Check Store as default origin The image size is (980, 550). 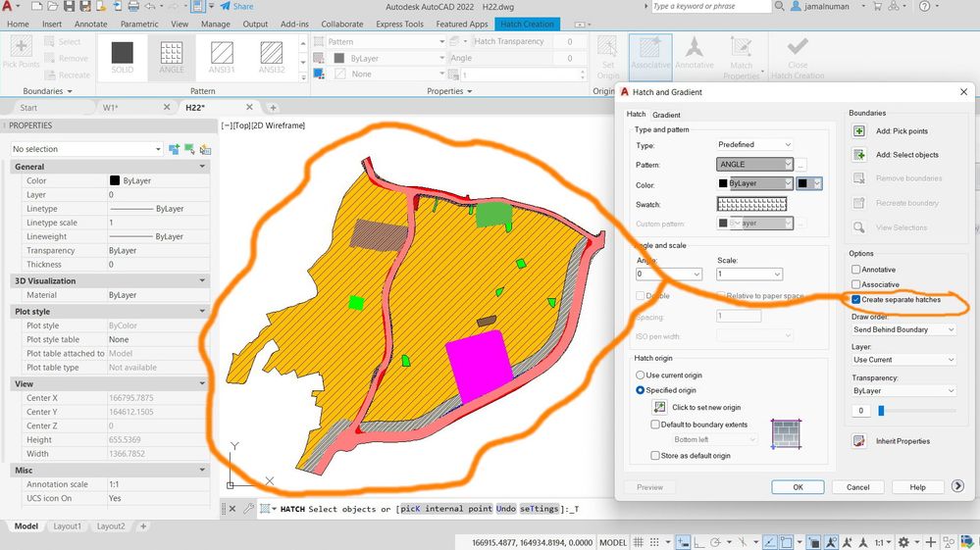coord(655,456)
